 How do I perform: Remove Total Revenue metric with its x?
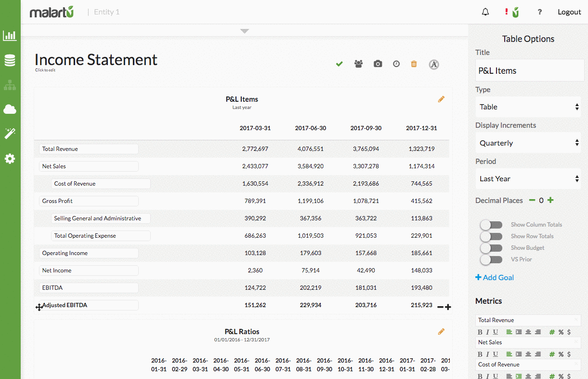pos(576,320)
